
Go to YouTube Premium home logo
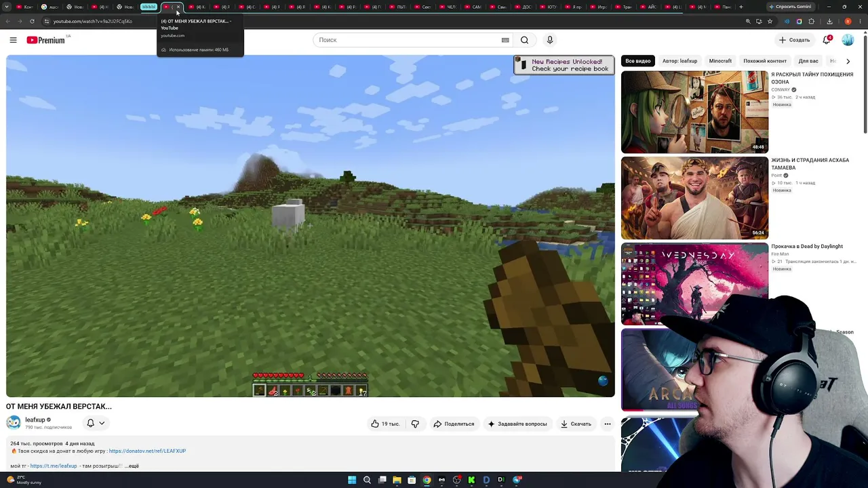[45, 40]
